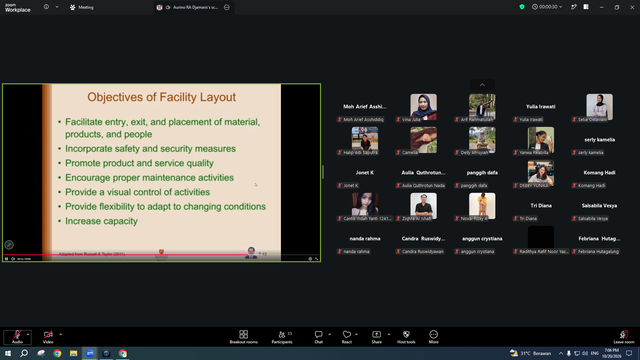Open the Windows notification center

(x=629, y=353)
